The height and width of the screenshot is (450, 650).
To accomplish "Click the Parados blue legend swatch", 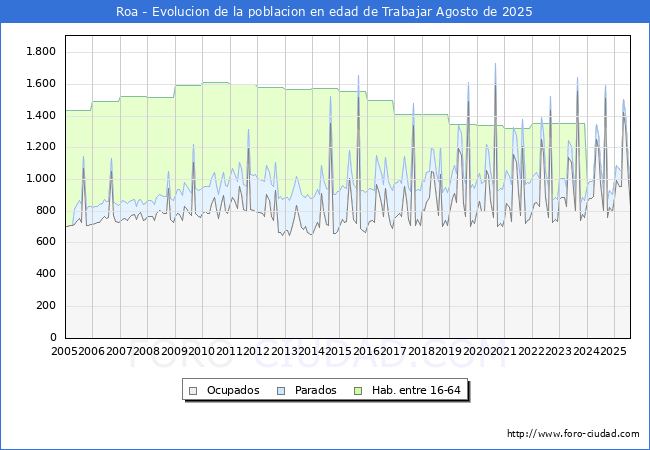I will click(282, 390).
